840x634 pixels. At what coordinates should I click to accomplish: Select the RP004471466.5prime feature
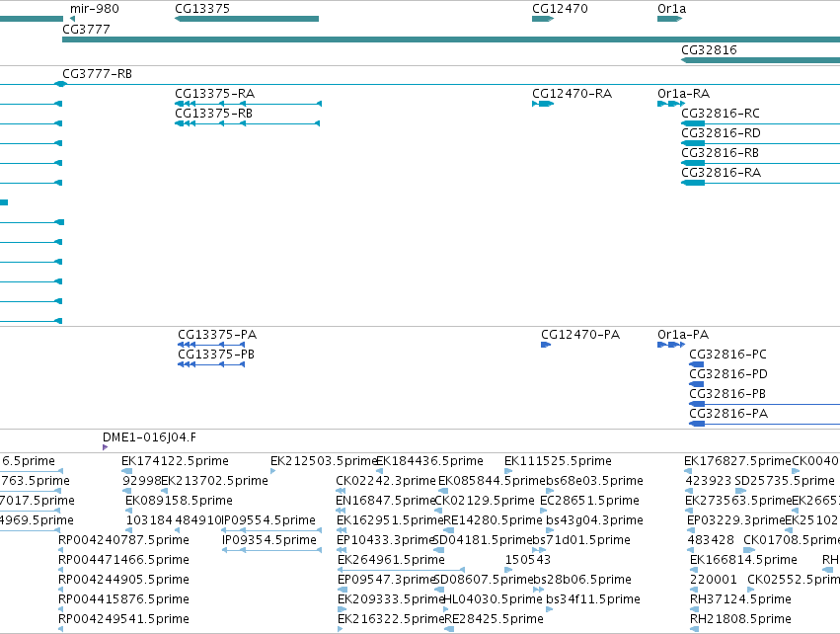click(x=60, y=570)
